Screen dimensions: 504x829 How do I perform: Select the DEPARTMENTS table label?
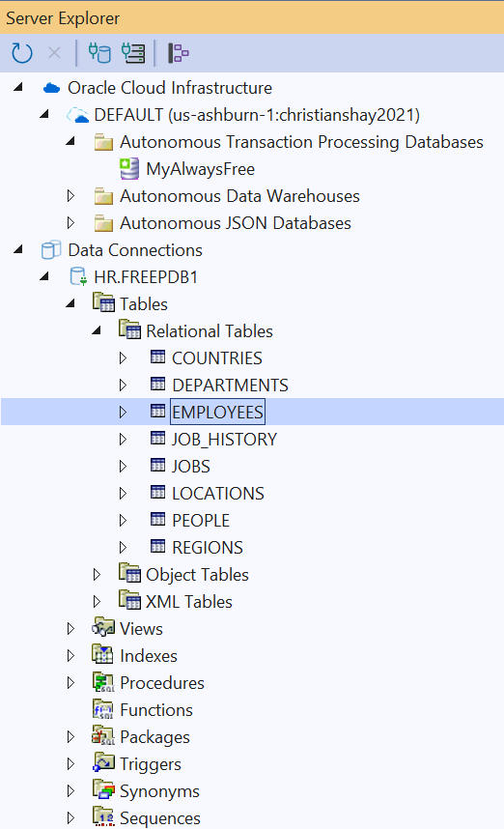point(230,385)
